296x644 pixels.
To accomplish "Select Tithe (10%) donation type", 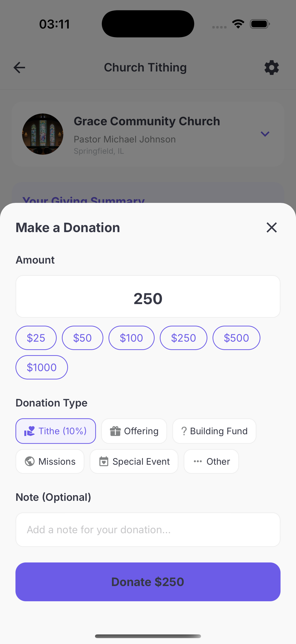I will 56,431.
